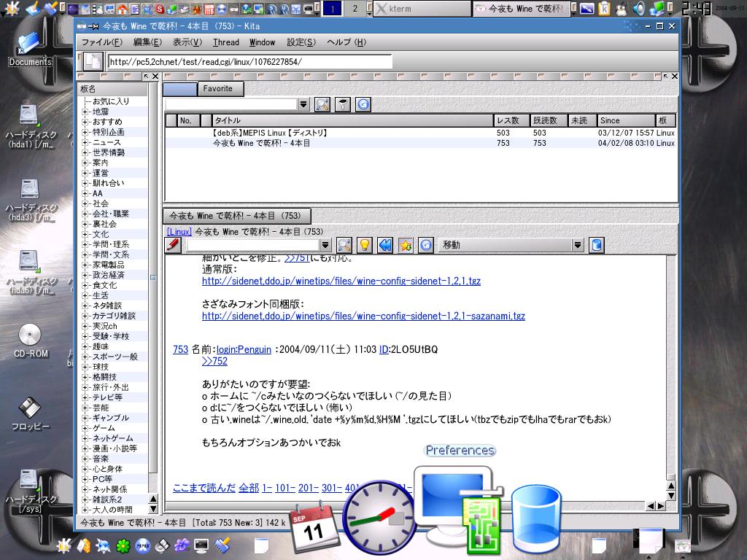747x560 pixels.
Task: Expand the 音楽 board category
Action: 85,459
